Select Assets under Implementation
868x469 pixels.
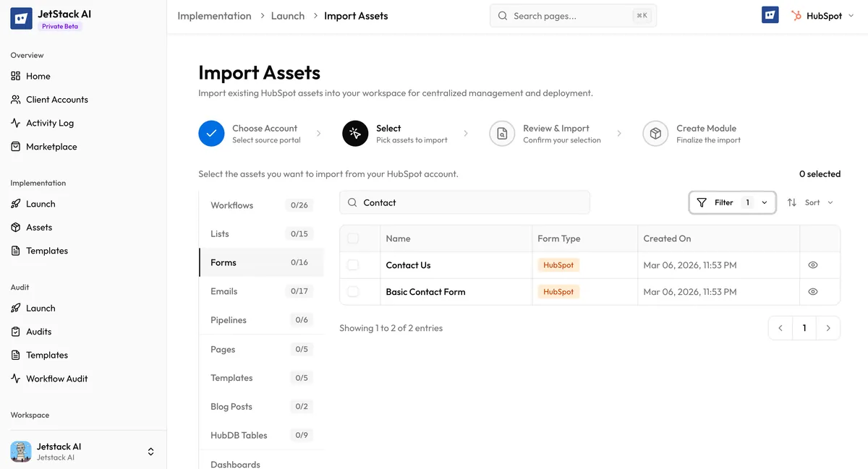(x=42, y=227)
